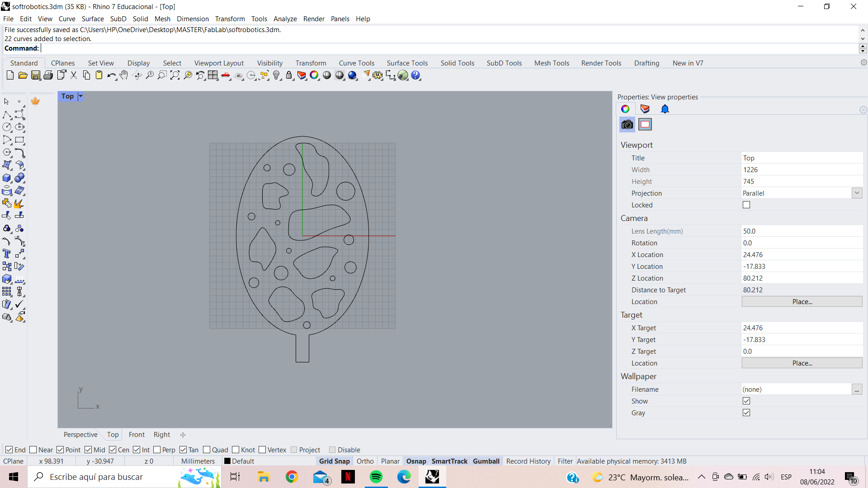
Task: Select the Pan hand tool
Action: point(124,75)
